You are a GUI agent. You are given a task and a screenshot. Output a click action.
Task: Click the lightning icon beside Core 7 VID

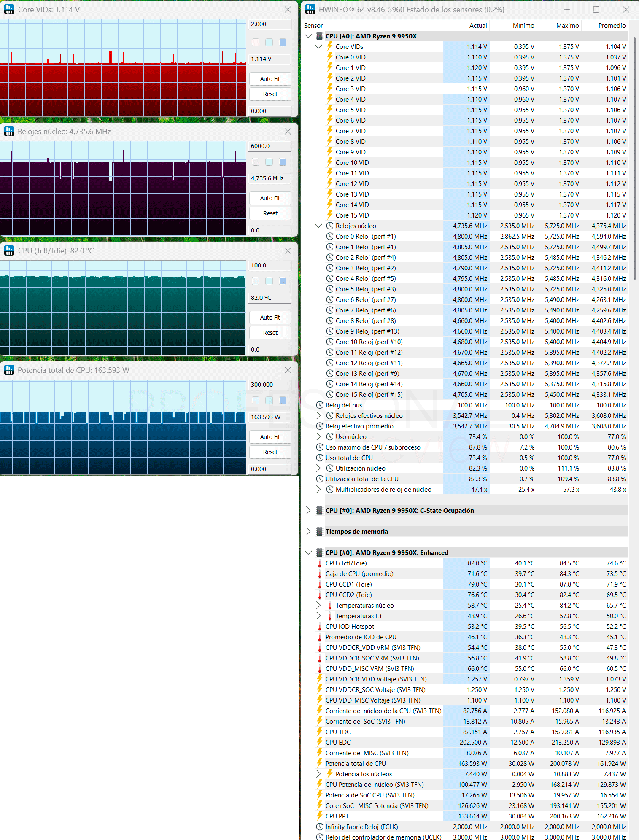click(330, 131)
